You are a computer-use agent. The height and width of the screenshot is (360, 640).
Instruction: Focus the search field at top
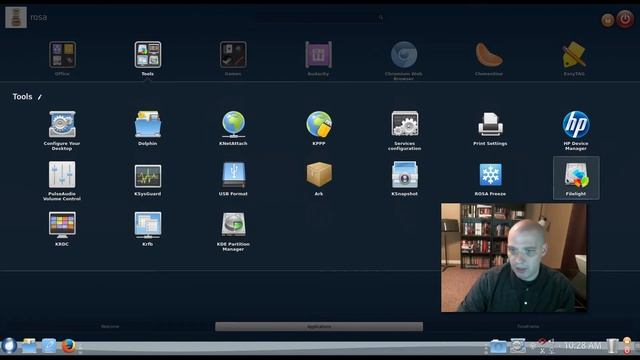point(320,18)
